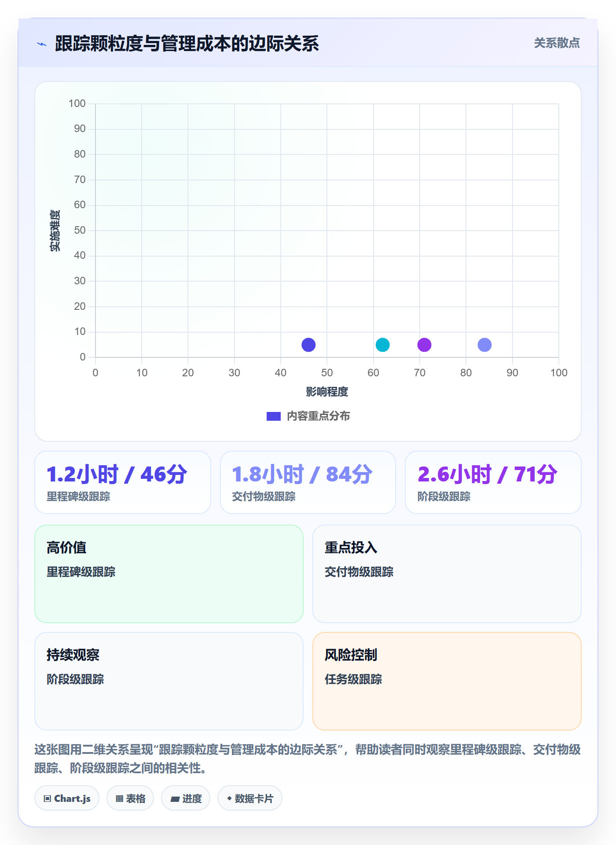616x845 pixels.
Task: Select the 1.8小时 / 84分 stat card
Action: pyautogui.click(x=308, y=482)
